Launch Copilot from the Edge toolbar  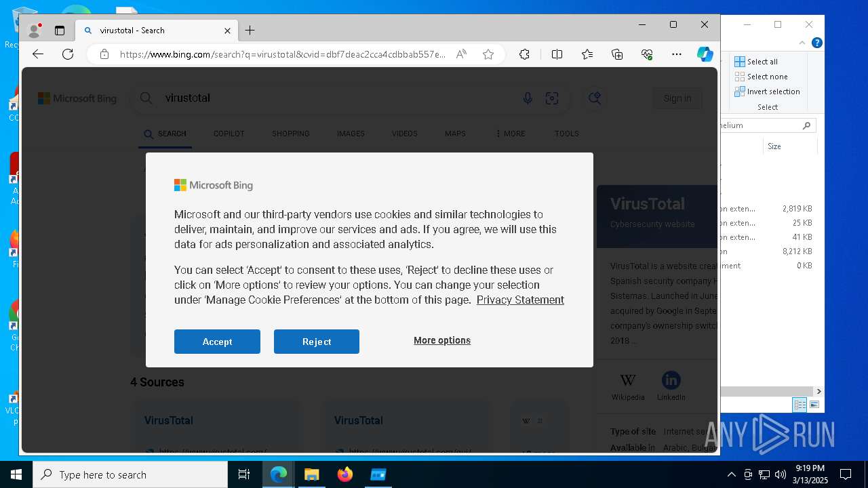click(x=705, y=54)
